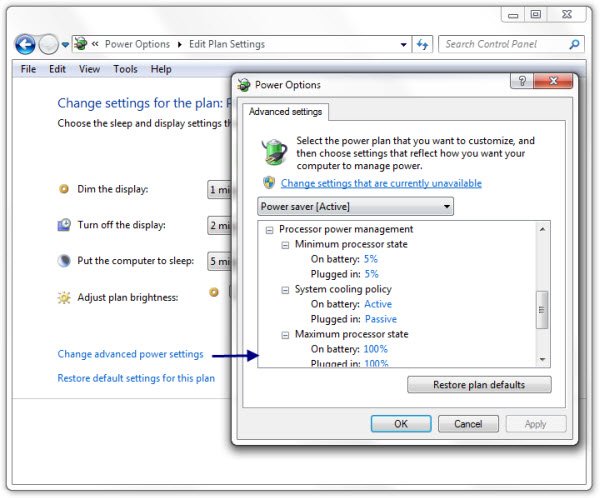Click the Turn off the display monitor icon
Viewport: 600px width, 498px height.
tap(64, 225)
